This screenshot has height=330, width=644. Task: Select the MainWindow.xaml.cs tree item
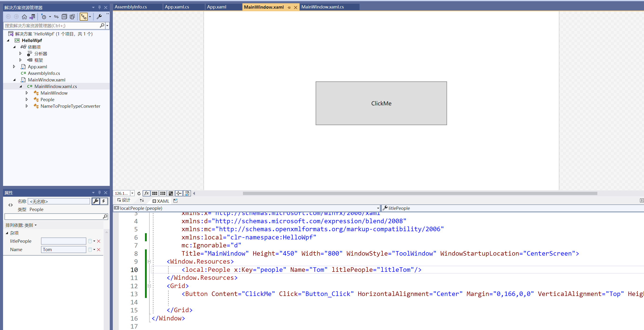pos(56,86)
